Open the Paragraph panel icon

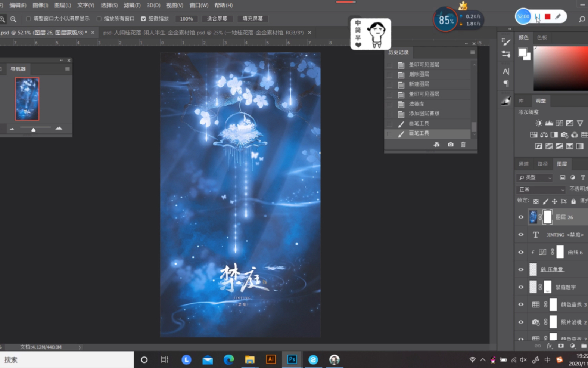pos(506,83)
